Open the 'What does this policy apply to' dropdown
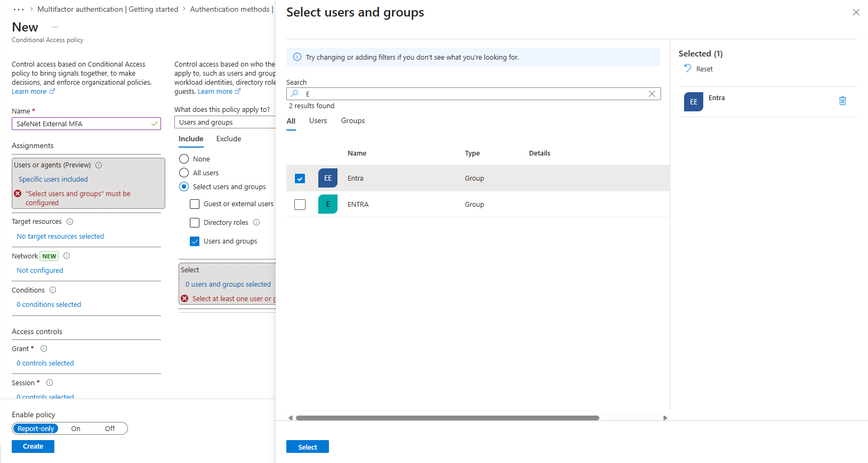Viewport: 868px width, 463px height. click(225, 122)
